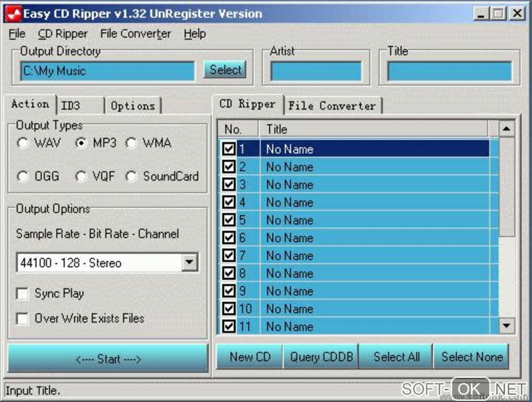Enable Over Write Exists Files checkbox
Image resolution: width=532 pixels, height=402 pixels.
click(22, 318)
